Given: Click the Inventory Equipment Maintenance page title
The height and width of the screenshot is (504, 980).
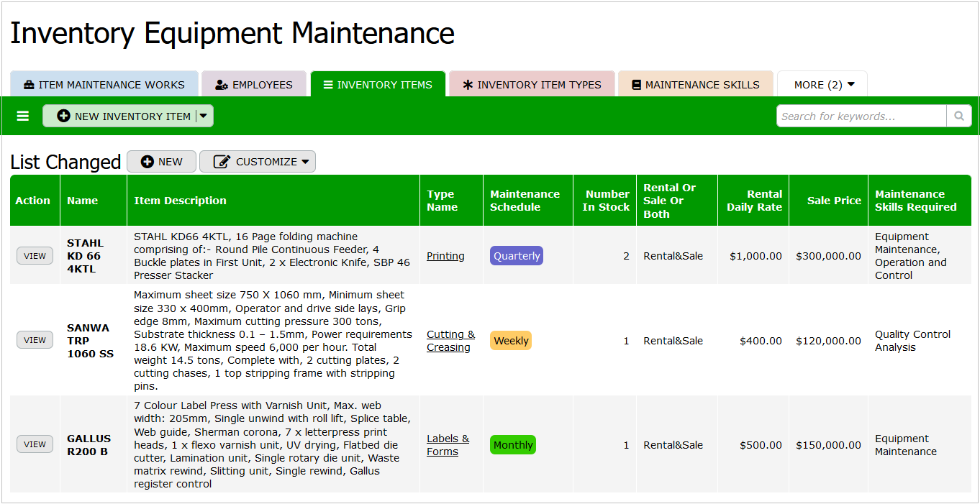Looking at the screenshot, I should [232, 33].
